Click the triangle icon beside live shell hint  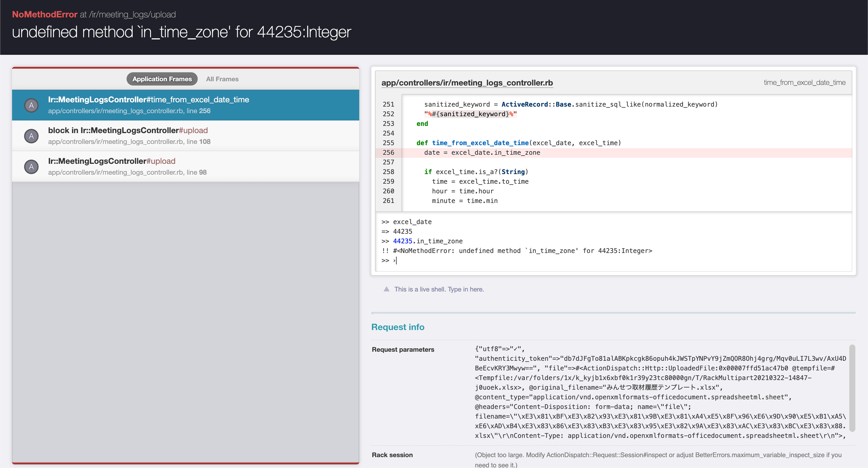[x=386, y=289]
